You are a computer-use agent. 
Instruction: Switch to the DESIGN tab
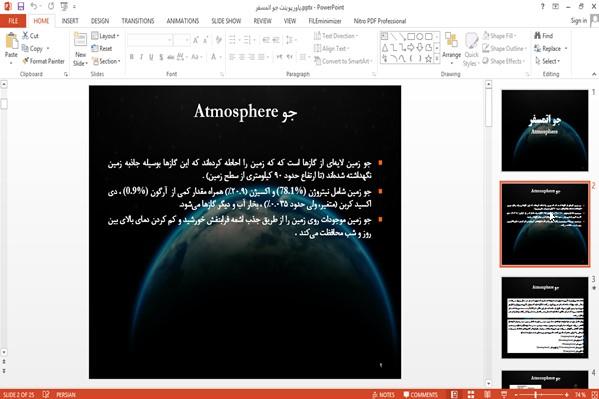click(x=100, y=21)
